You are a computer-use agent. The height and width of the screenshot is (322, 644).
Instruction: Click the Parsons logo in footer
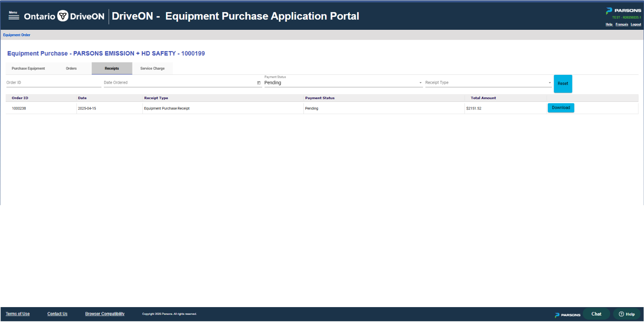568,315
